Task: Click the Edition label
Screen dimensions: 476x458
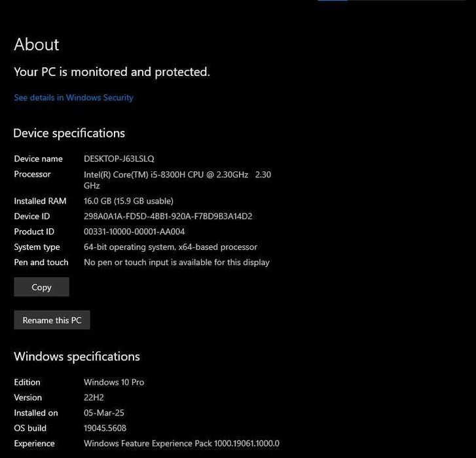Action: 27,382
